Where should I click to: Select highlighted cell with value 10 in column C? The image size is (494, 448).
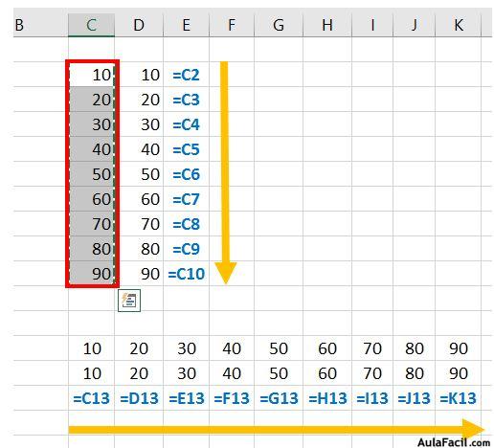click(91, 75)
